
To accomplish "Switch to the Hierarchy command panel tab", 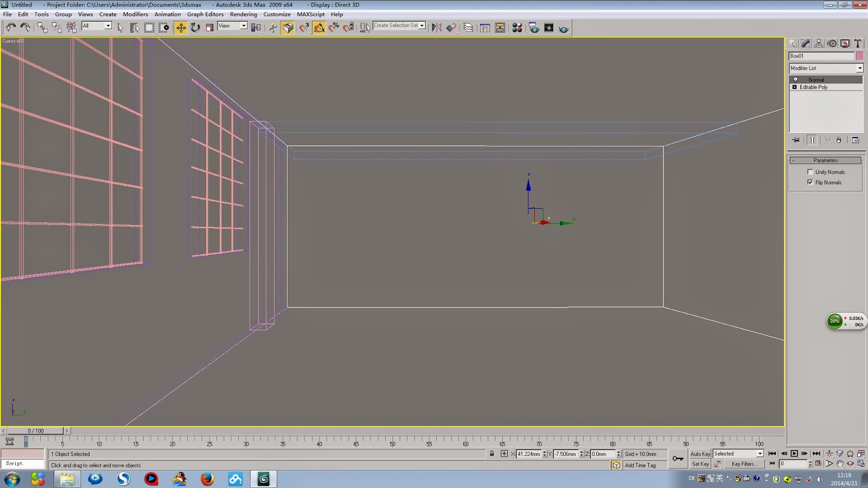I will click(819, 43).
